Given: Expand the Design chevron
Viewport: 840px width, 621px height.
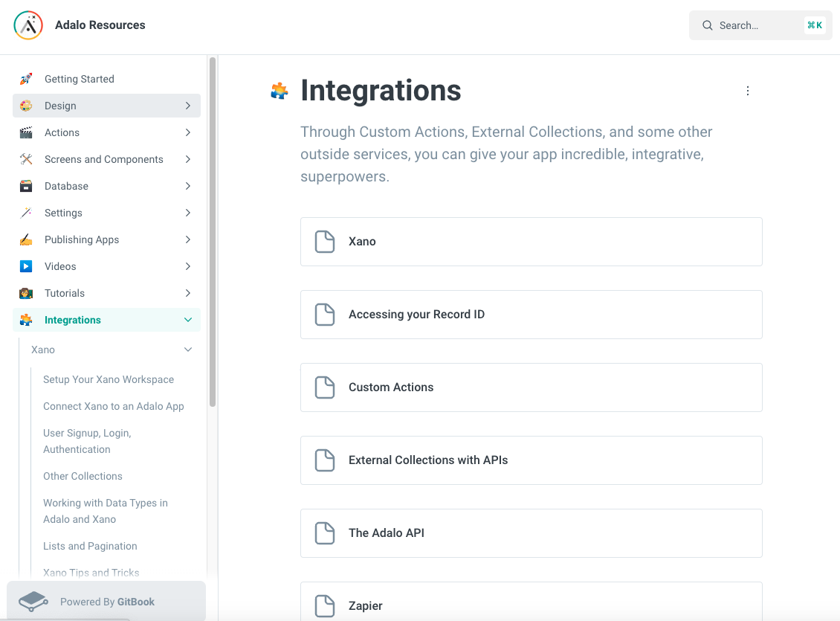Looking at the screenshot, I should click(x=188, y=106).
